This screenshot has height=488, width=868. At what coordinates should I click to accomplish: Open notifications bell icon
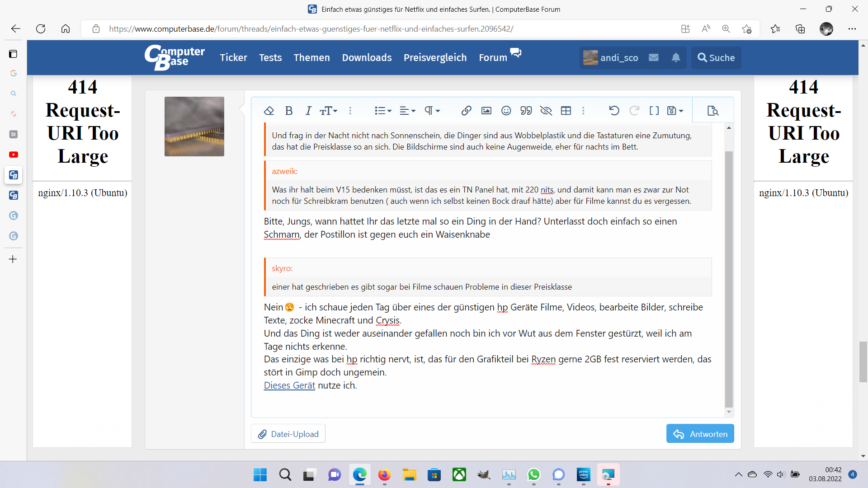click(675, 58)
